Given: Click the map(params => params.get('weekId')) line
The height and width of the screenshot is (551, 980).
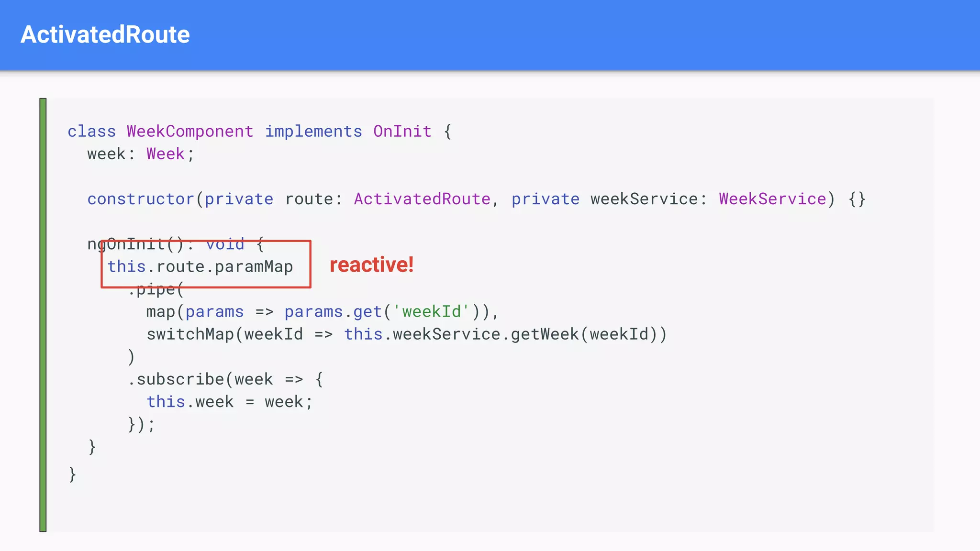Looking at the screenshot, I should pyautogui.click(x=323, y=312).
